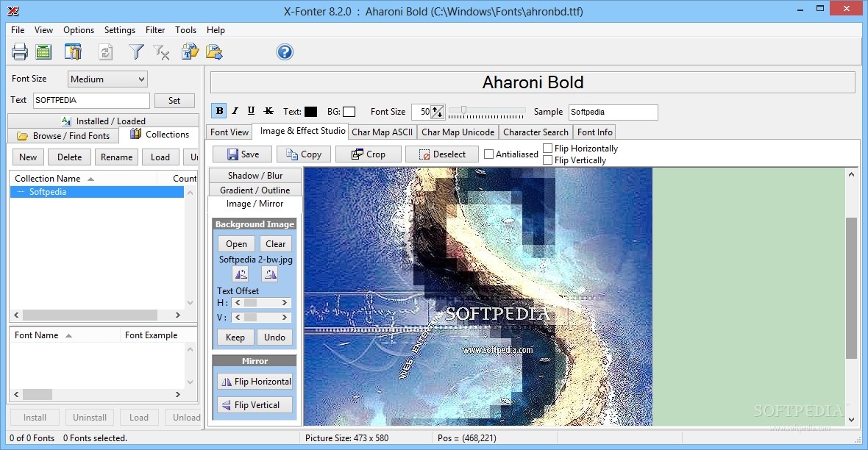Select the Softpedia collection row
Screen dimensions: 868x450
[x=97, y=192]
